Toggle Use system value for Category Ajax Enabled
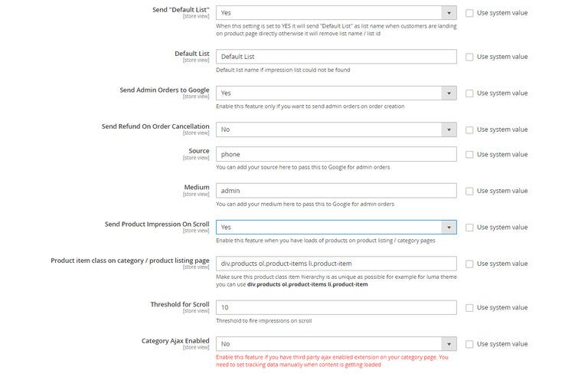Image resolution: width=588 pixels, height=377 pixels. [469, 344]
